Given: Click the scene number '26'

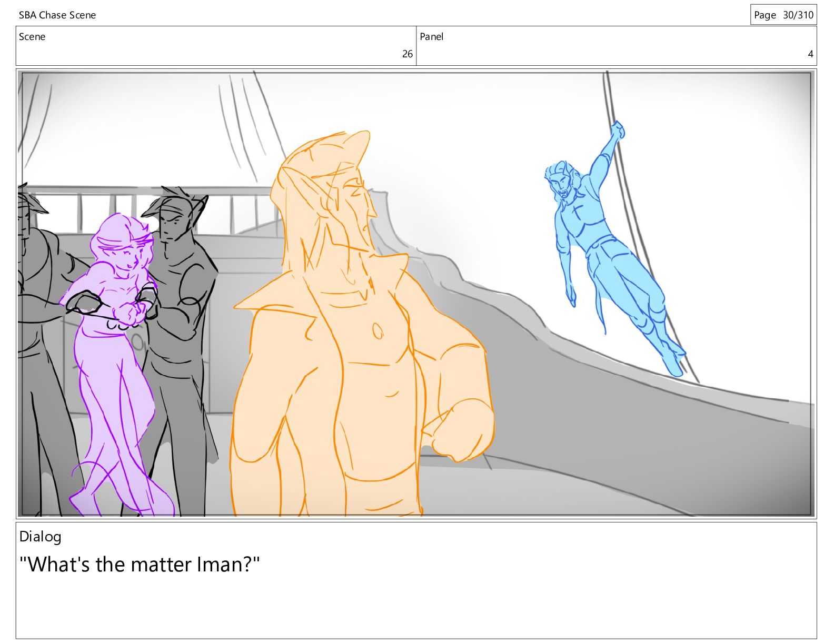Looking at the screenshot, I should pos(407,54).
